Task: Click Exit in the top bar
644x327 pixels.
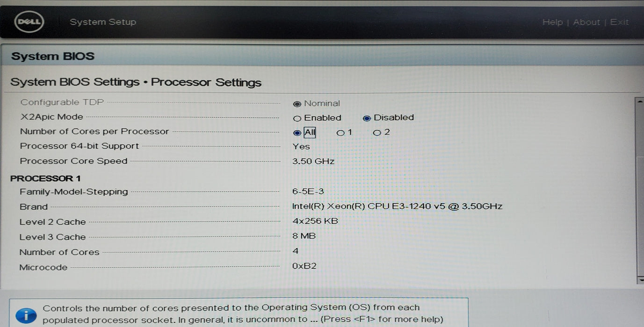Action: 619,22
